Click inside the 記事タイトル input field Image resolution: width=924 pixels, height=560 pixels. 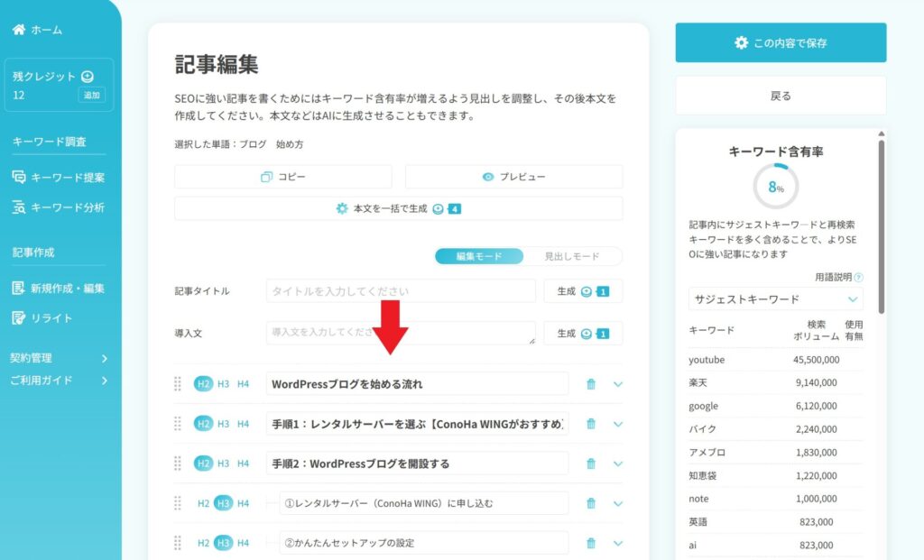click(397, 290)
